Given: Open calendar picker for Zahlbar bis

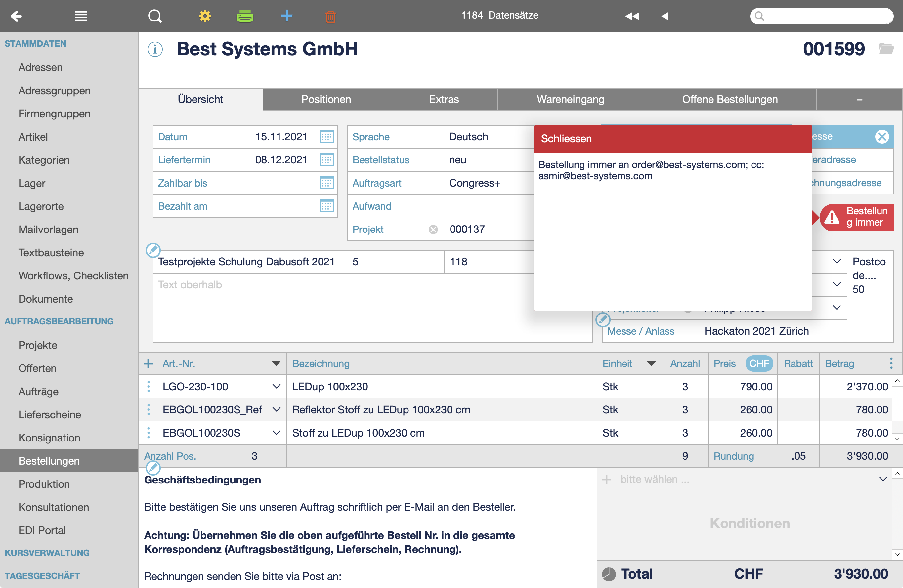Looking at the screenshot, I should click(x=326, y=183).
